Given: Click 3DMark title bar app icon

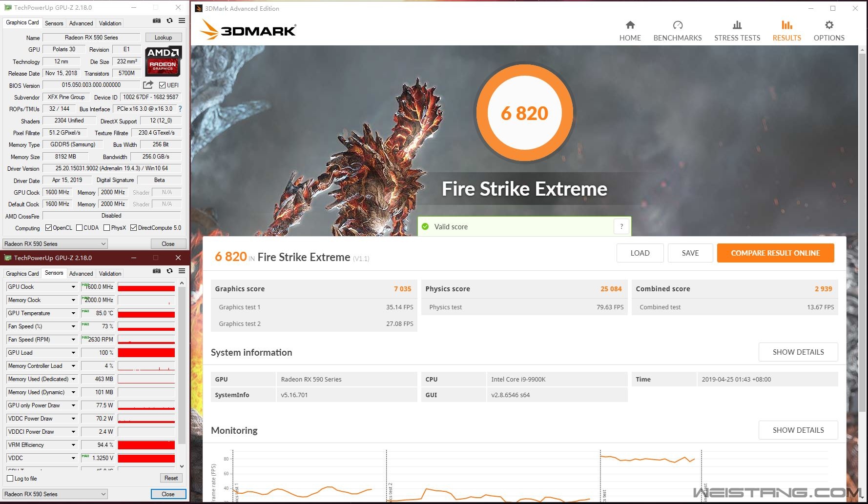Looking at the screenshot, I should point(199,8).
